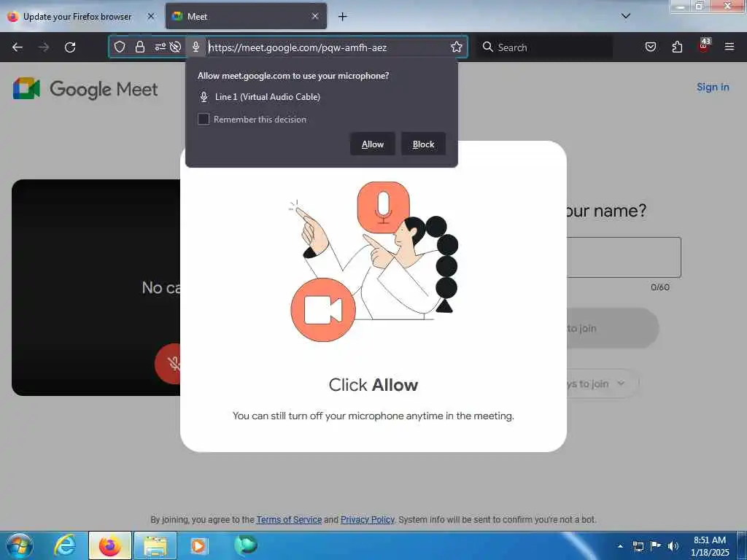Switch to the Update your Firefox browser tab

point(77,17)
